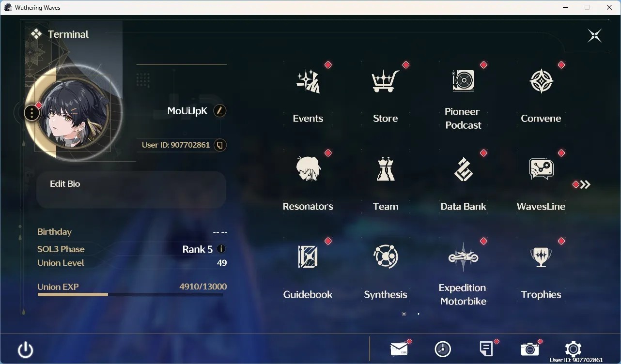Open the mail envelope icon

click(x=399, y=349)
